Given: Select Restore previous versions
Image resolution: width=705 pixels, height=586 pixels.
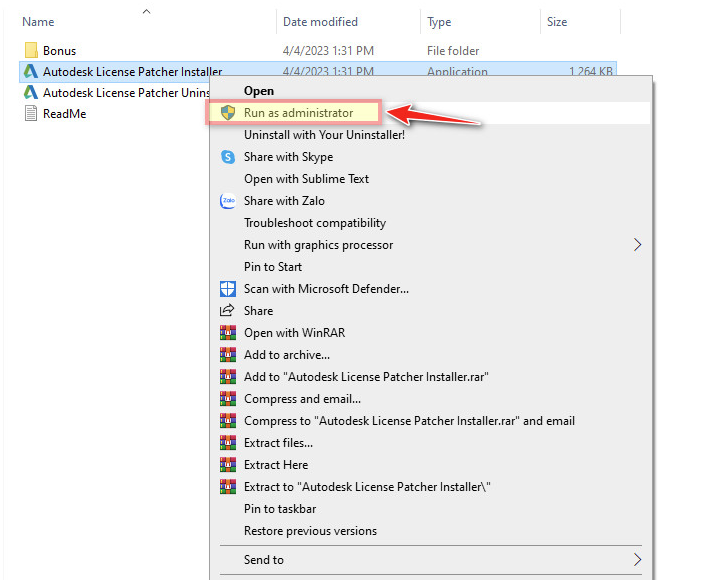Looking at the screenshot, I should (310, 531).
